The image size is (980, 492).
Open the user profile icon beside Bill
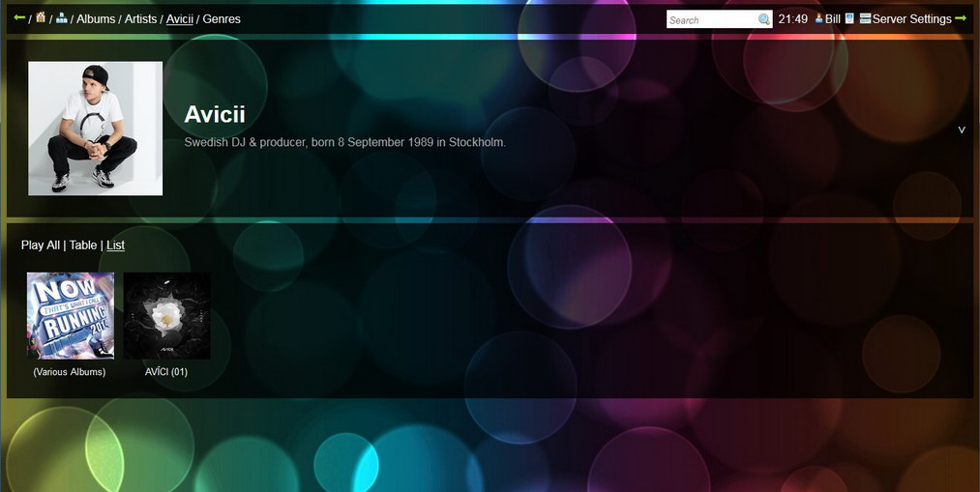click(x=818, y=18)
